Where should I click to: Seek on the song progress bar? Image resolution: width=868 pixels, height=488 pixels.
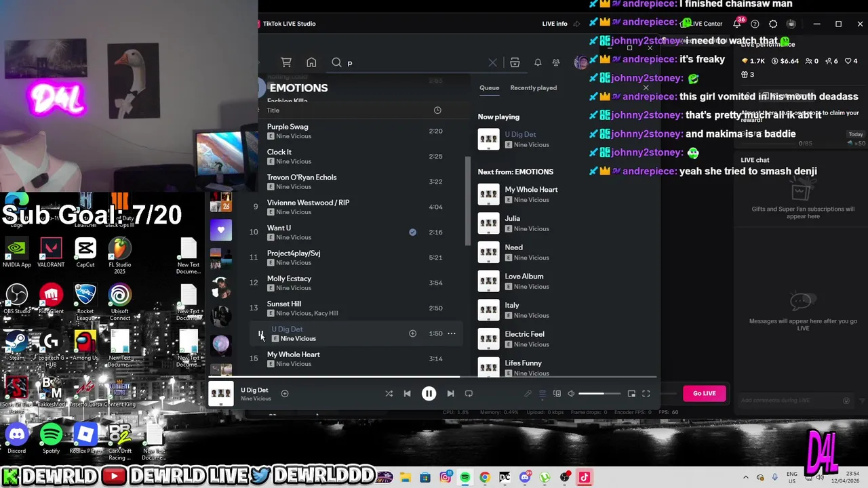433,377
